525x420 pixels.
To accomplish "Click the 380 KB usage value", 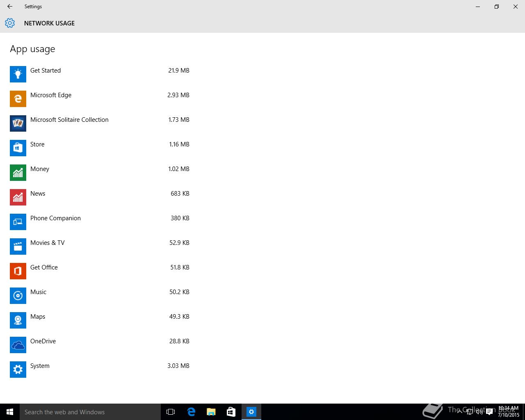I will coord(180,218).
